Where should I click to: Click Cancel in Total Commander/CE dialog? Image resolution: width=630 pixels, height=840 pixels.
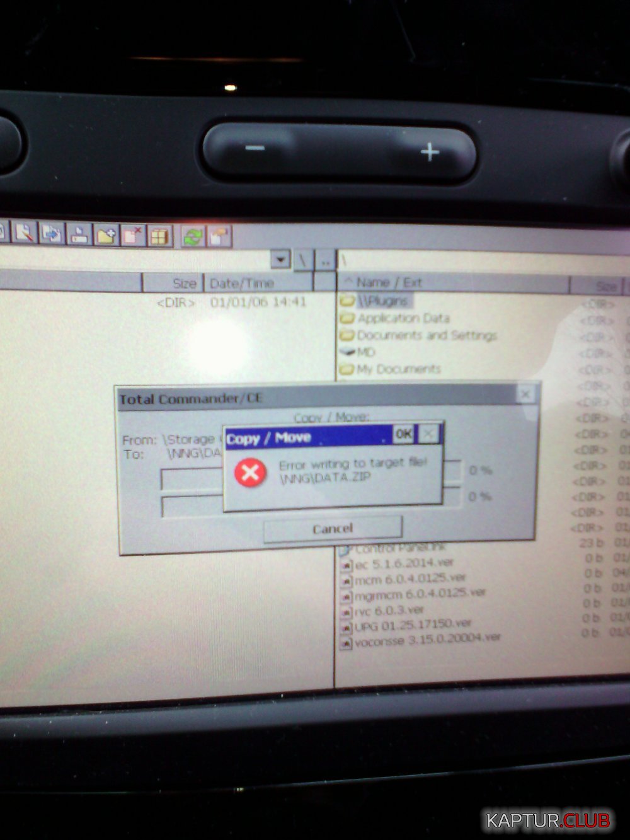(x=333, y=529)
